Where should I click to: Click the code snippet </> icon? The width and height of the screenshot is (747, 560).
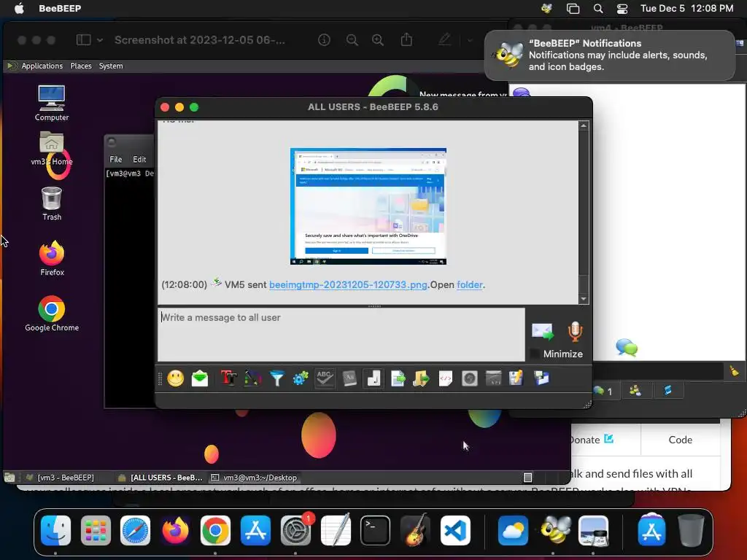click(x=446, y=378)
